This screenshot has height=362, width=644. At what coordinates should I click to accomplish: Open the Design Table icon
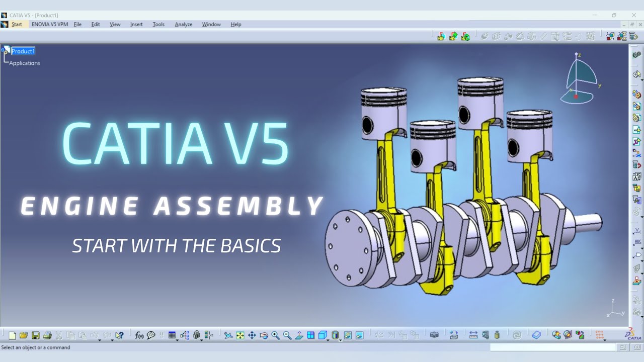172,335
